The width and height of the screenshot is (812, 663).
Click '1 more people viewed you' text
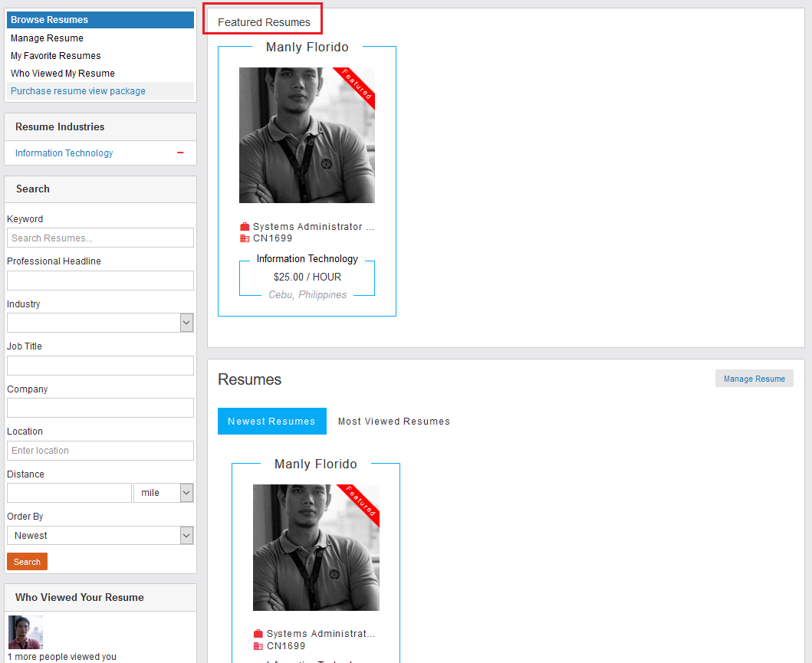point(61,657)
